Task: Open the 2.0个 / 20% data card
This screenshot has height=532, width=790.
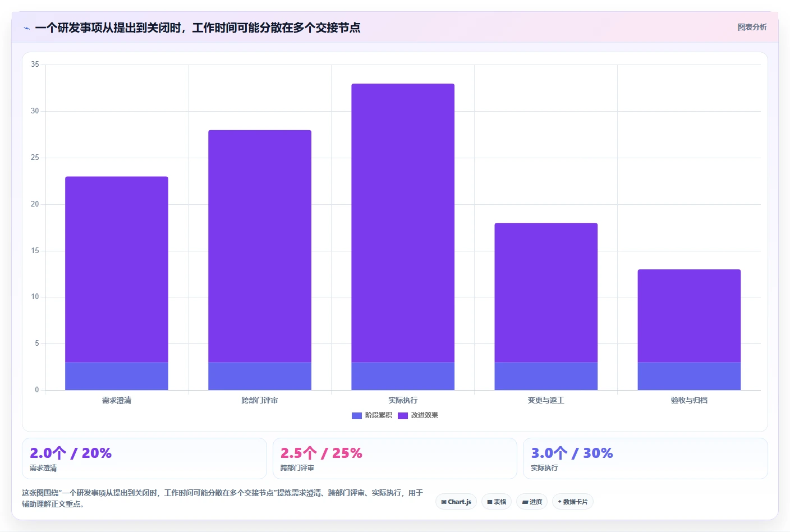Action: [x=144, y=458]
